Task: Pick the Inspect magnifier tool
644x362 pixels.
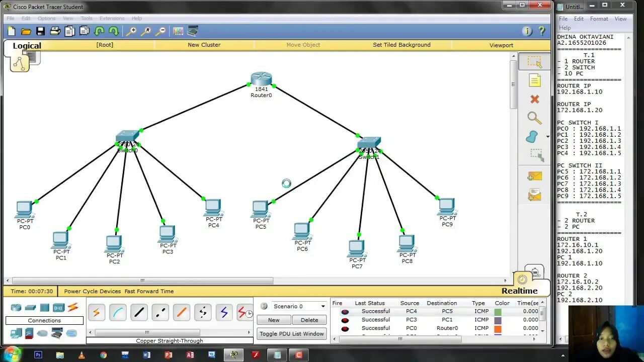Action: pos(534,118)
